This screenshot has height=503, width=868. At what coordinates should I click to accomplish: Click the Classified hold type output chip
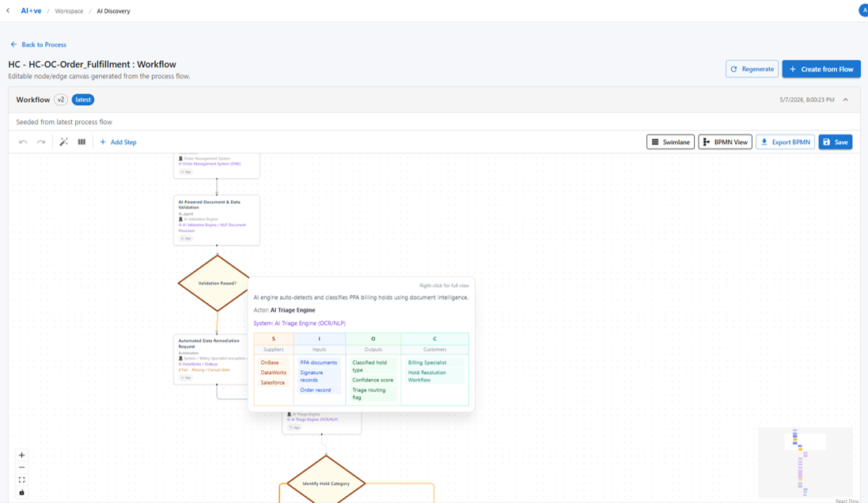[x=373, y=365]
